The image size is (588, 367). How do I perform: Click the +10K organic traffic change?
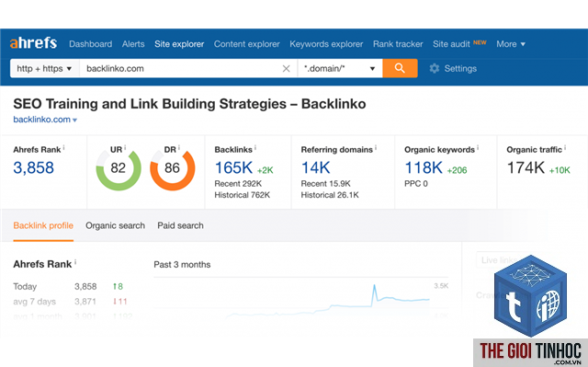point(560,170)
